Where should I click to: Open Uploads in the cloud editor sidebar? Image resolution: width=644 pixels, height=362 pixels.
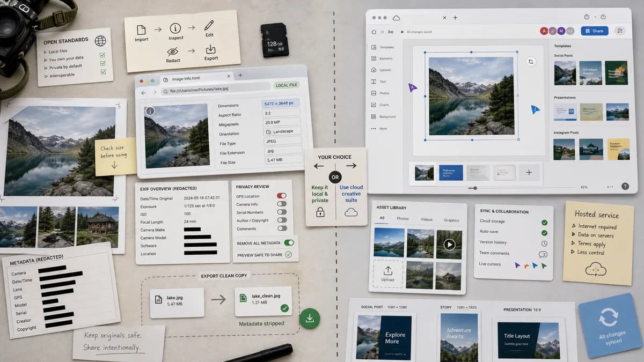point(382,70)
